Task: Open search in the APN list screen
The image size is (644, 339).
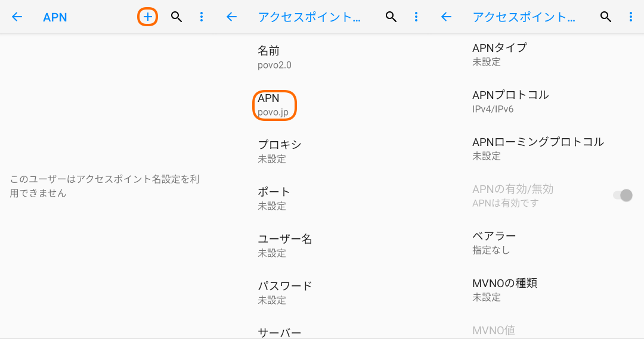Action: (177, 17)
